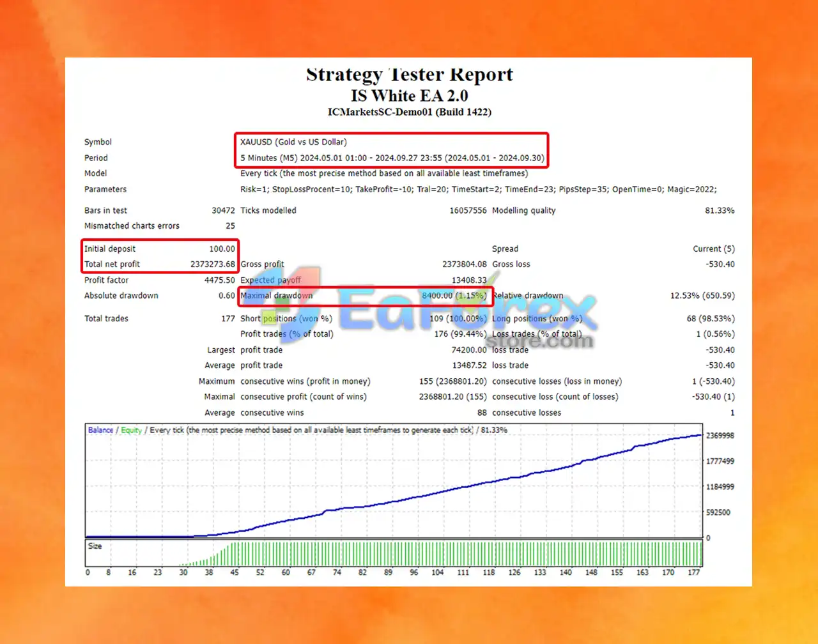Click the Maximal drawdown highlighted field
Screen dimensions: 818x644
[364, 296]
